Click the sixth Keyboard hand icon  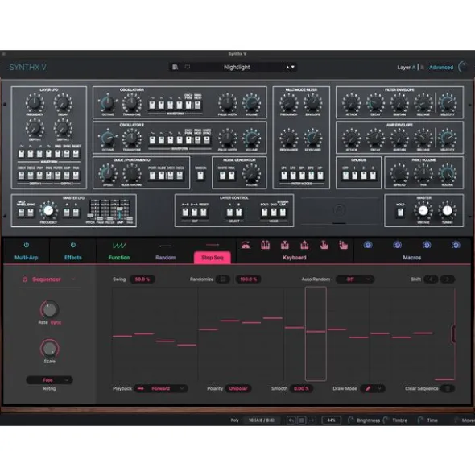click(343, 246)
